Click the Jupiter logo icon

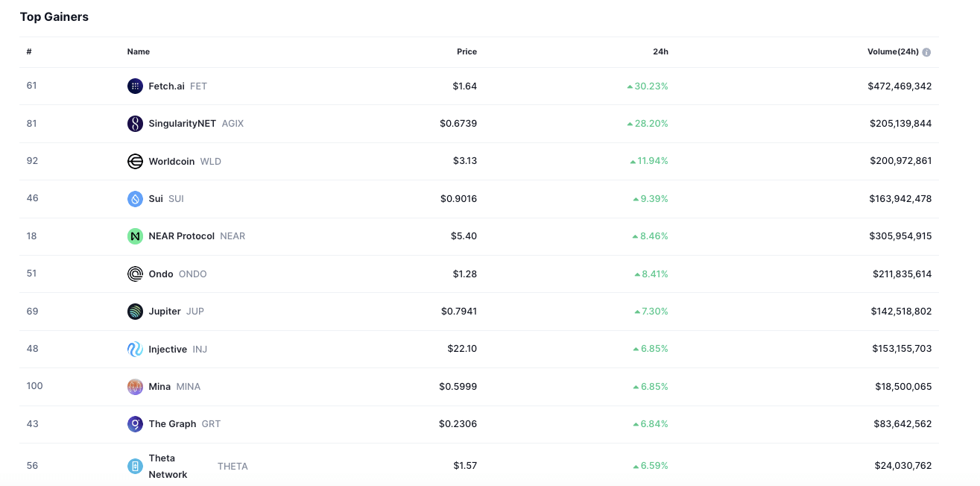pyautogui.click(x=135, y=312)
